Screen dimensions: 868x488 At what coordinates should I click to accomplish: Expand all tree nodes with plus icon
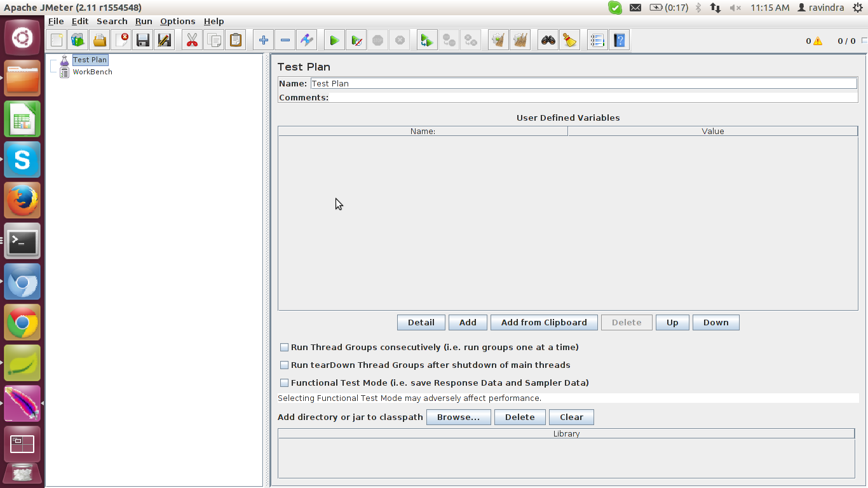[x=263, y=41]
